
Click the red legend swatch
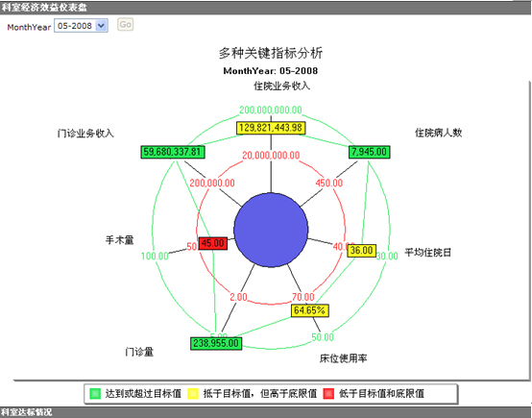pyautogui.click(x=328, y=394)
